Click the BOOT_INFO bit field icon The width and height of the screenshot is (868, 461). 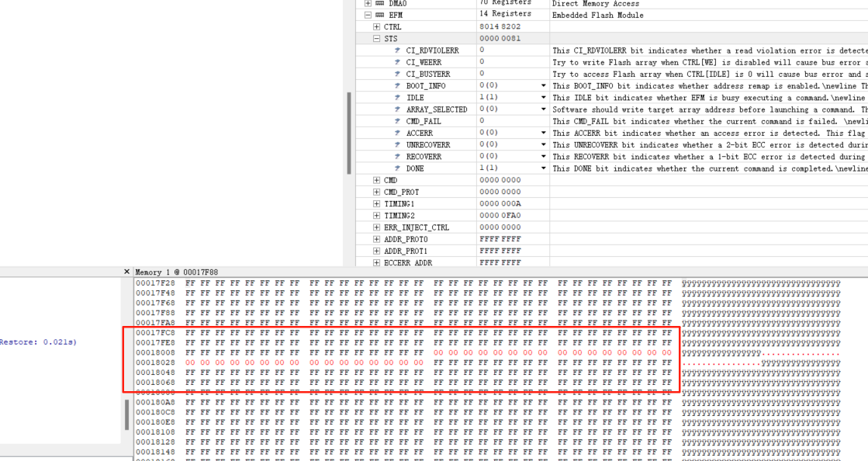click(x=397, y=85)
